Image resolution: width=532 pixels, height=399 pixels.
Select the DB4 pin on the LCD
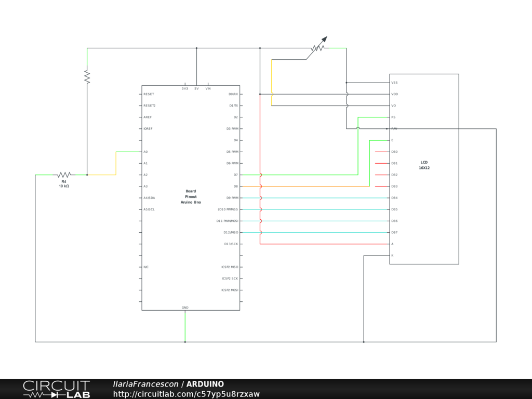[x=394, y=198]
